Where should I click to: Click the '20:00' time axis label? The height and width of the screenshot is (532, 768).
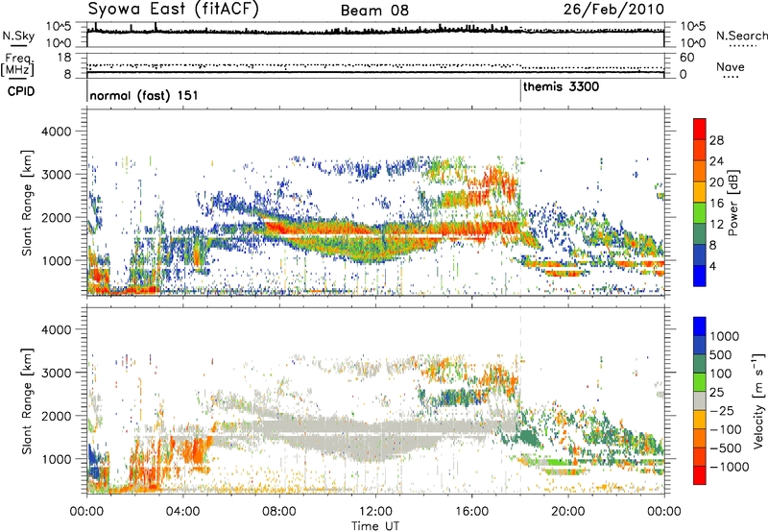tap(568, 512)
